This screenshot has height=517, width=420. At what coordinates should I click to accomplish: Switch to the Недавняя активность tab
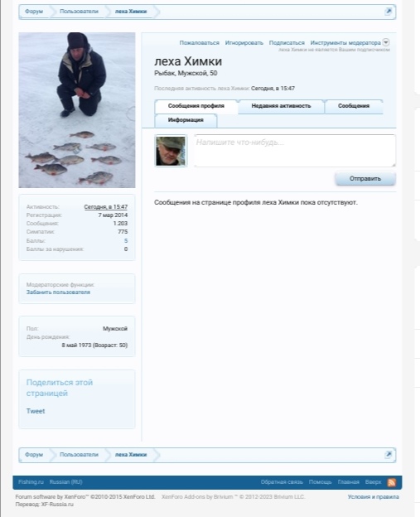[281, 106]
